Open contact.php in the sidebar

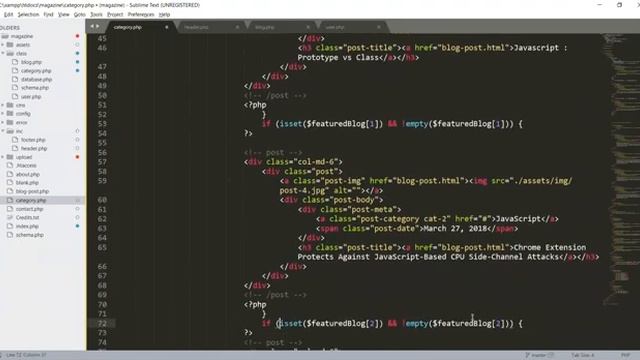29,209
